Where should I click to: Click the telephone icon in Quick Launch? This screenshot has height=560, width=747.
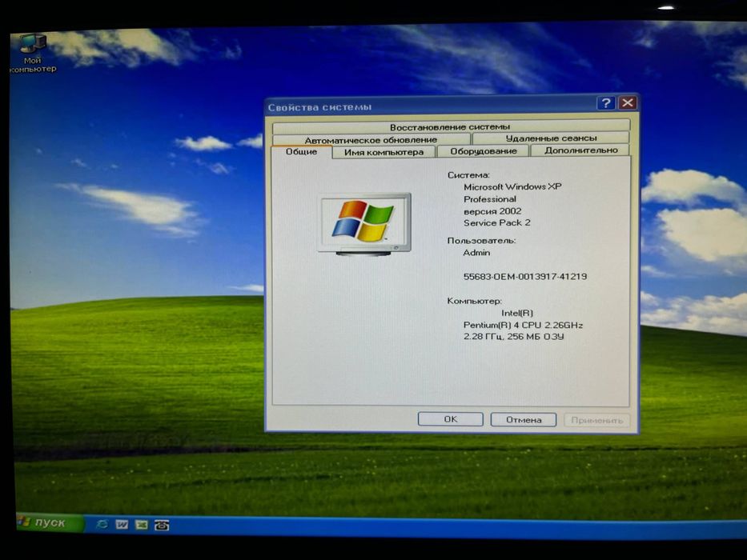coord(162,525)
